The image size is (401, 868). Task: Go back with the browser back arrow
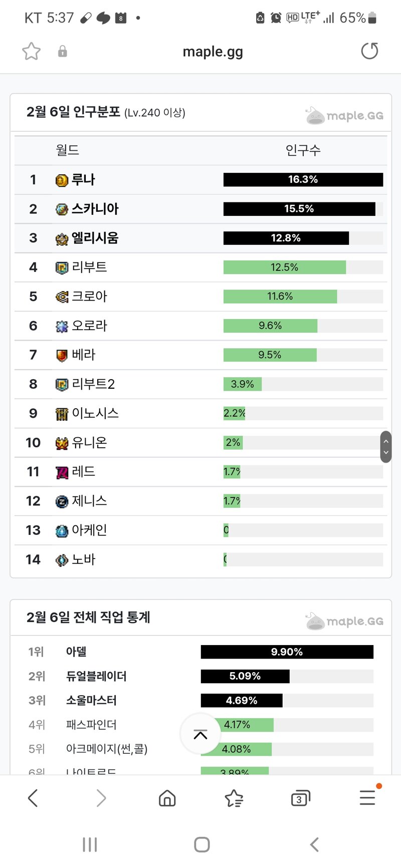click(x=33, y=798)
